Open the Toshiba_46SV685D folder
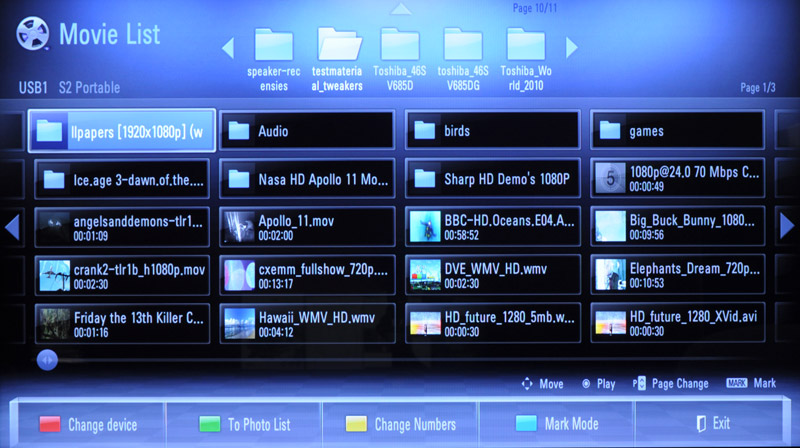800x448 pixels. pos(399,60)
